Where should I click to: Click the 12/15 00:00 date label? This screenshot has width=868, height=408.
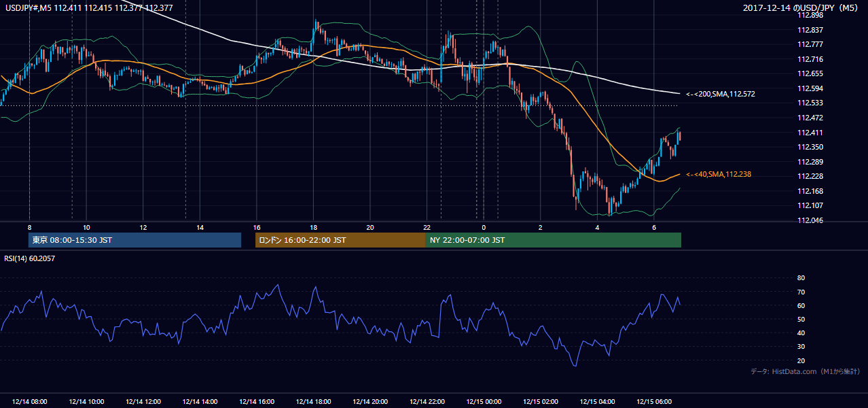[484, 402]
